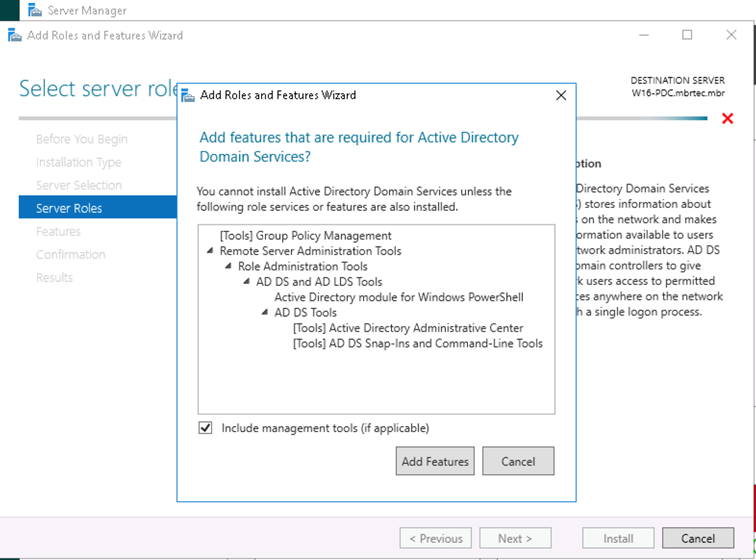Select [Tools] AD DS Snap-Ins and Command-Line Tools
Image resolution: width=756 pixels, height=560 pixels.
coord(418,343)
